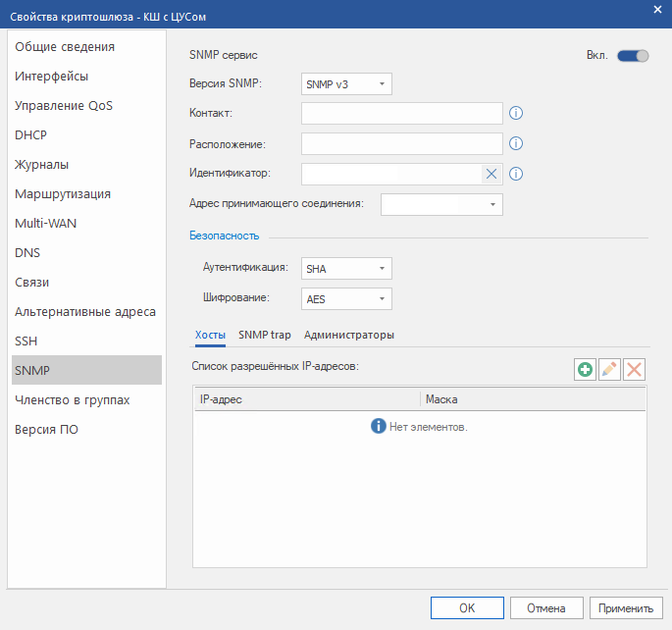Click the red delete IP-address icon

point(635,370)
